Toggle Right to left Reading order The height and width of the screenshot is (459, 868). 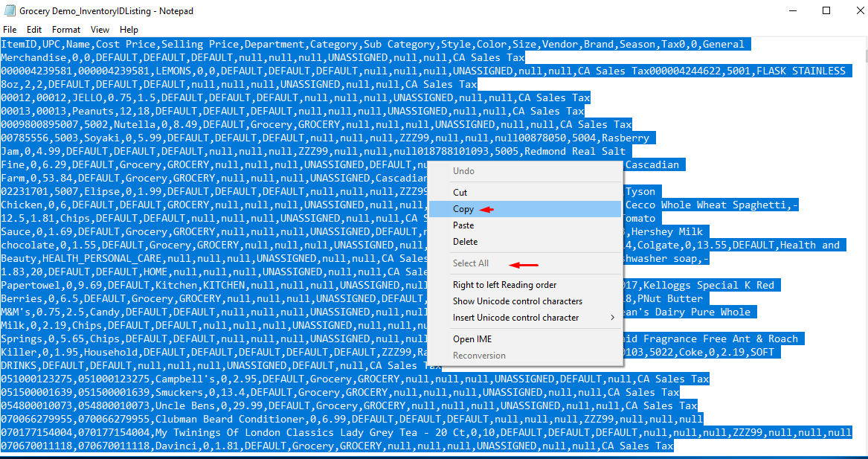525,285
